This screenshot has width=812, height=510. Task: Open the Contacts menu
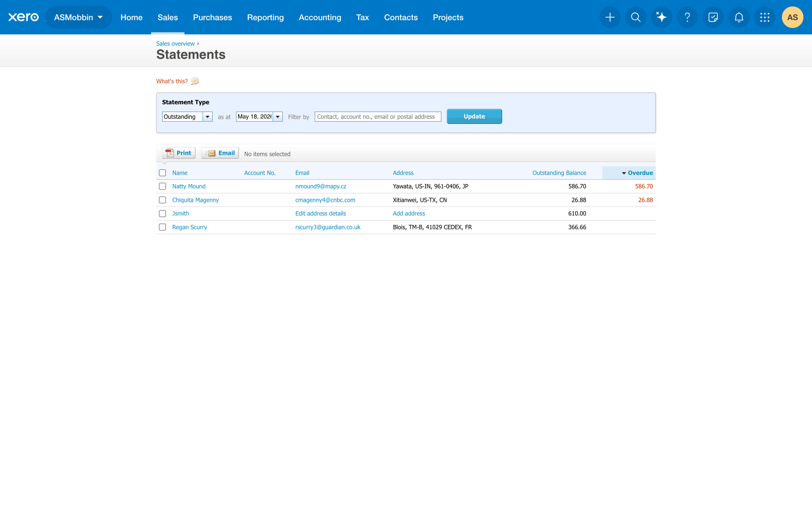[401, 17]
